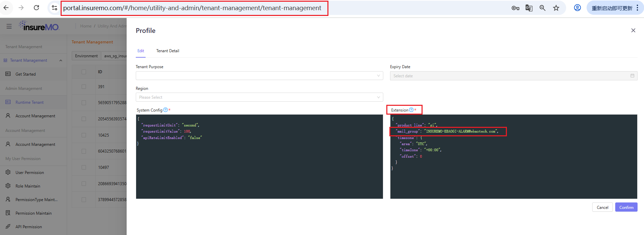Image resolution: width=644 pixels, height=235 pixels.
Task: Bookmark this page with star icon
Action: [556, 8]
